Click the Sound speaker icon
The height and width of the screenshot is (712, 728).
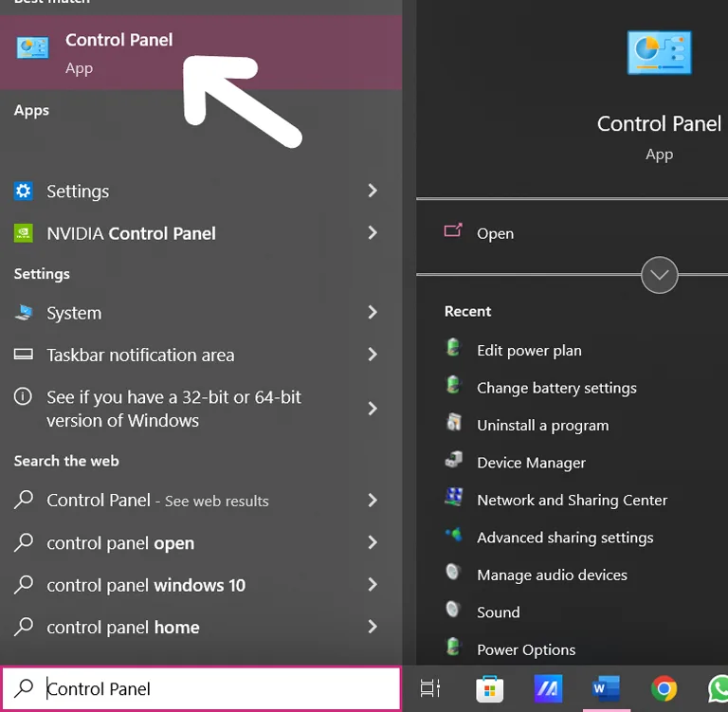453,609
